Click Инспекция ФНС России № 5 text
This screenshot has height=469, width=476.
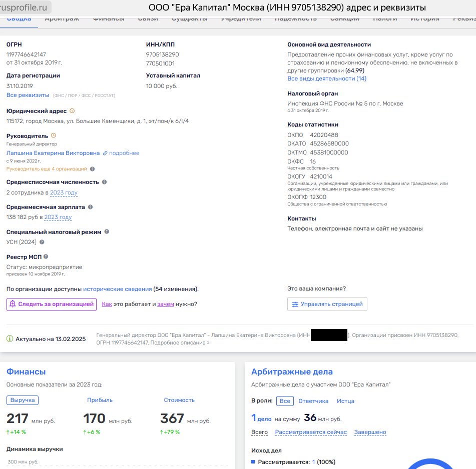point(345,103)
